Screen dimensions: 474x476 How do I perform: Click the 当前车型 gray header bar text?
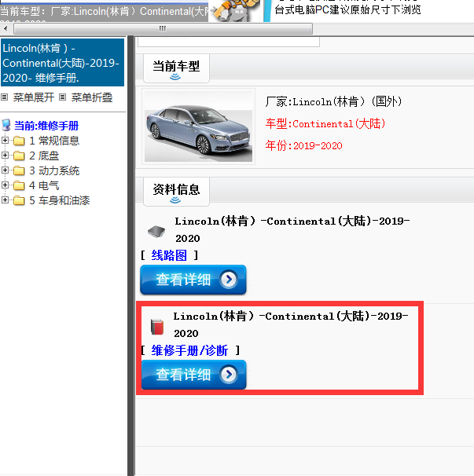[104, 12]
